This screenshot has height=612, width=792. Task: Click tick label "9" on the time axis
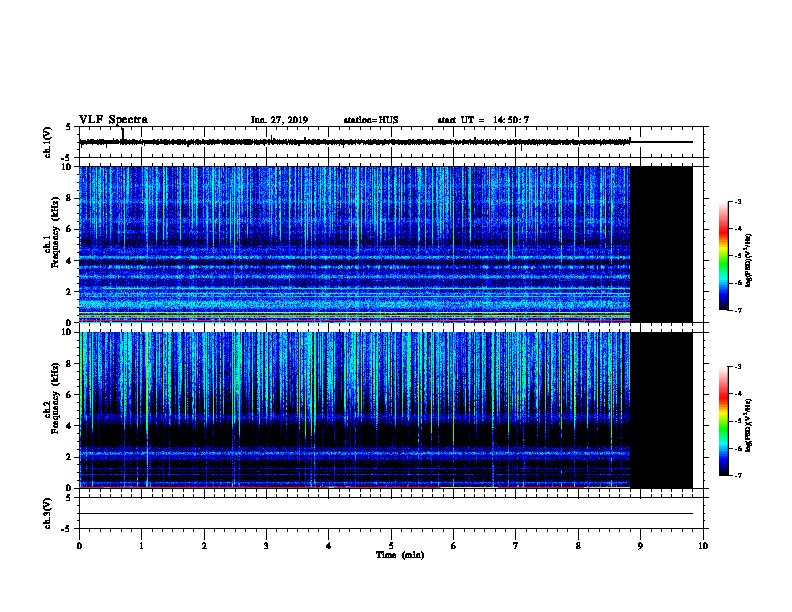(x=640, y=546)
